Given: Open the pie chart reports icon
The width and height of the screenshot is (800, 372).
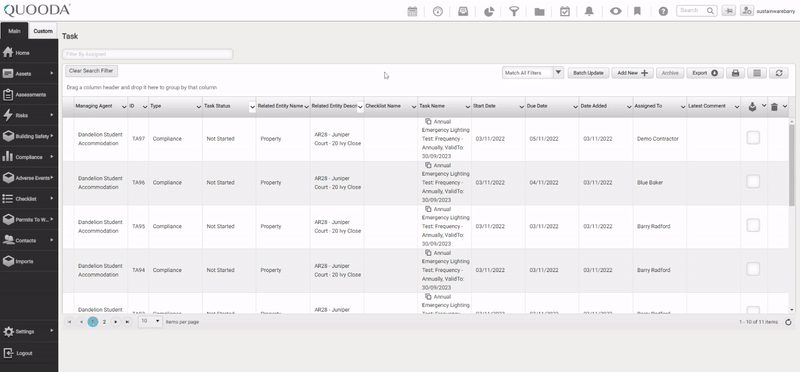Looking at the screenshot, I should (x=489, y=11).
